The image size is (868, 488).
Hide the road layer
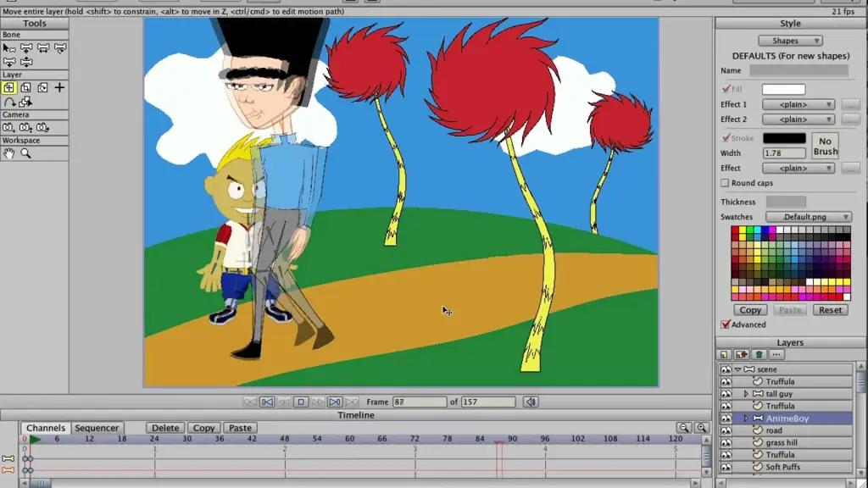point(726,430)
